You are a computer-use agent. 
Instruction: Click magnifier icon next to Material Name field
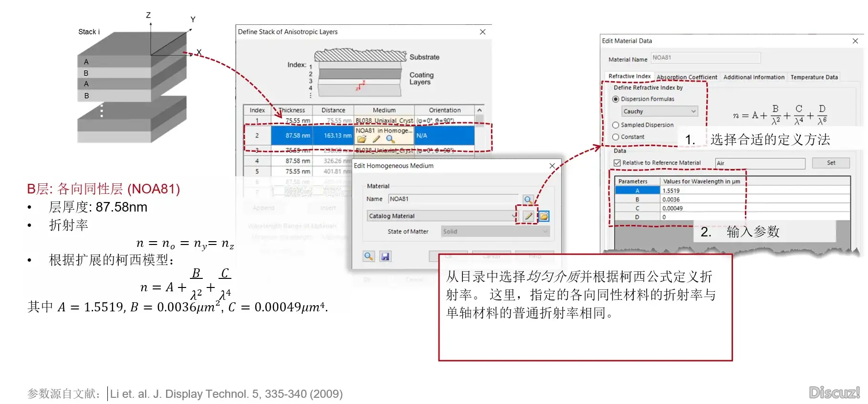tap(528, 199)
